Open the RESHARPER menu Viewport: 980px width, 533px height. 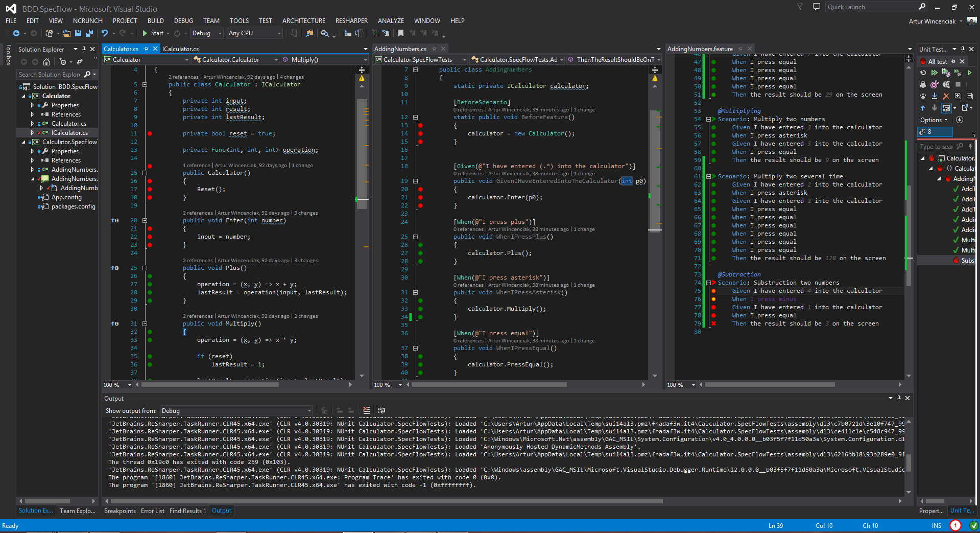[351, 21]
